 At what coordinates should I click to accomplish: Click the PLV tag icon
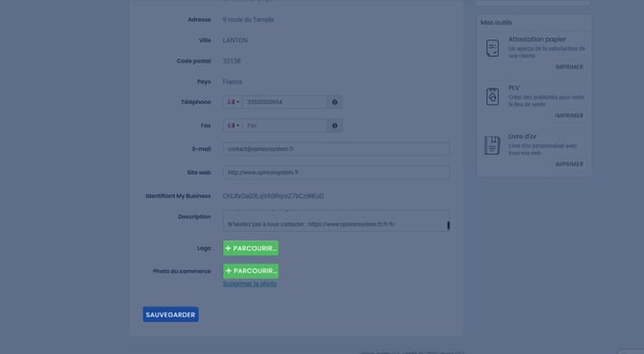tap(492, 96)
